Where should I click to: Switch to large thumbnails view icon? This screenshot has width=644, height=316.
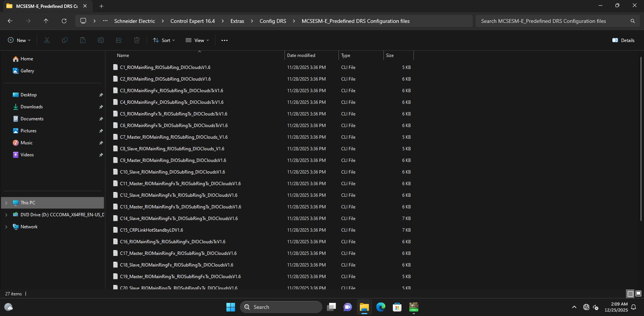coord(638,294)
